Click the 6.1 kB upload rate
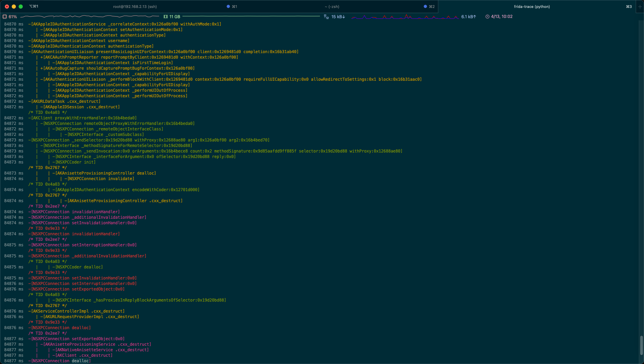The width and height of the screenshot is (644, 364). (468, 17)
